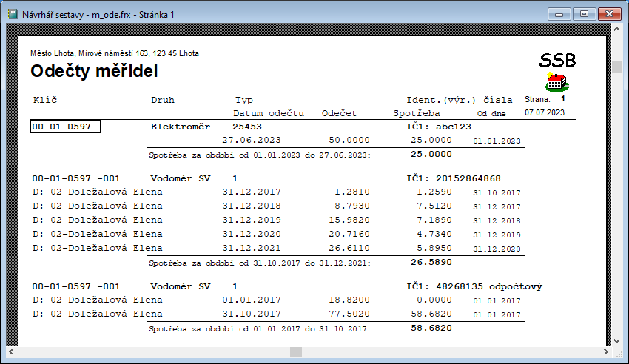Select the boxed key field 00-01-0597

pos(65,127)
